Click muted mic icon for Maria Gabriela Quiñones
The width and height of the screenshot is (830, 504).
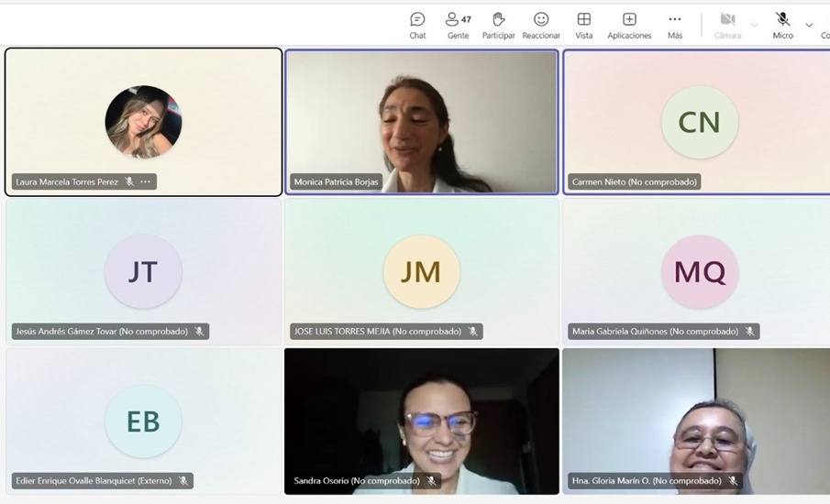(x=749, y=332)
